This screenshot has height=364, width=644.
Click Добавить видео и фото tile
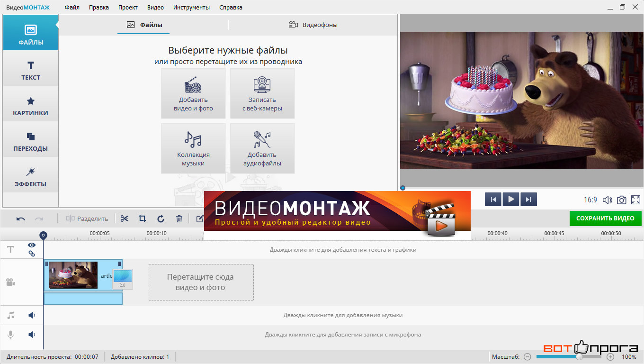[193, 93]
